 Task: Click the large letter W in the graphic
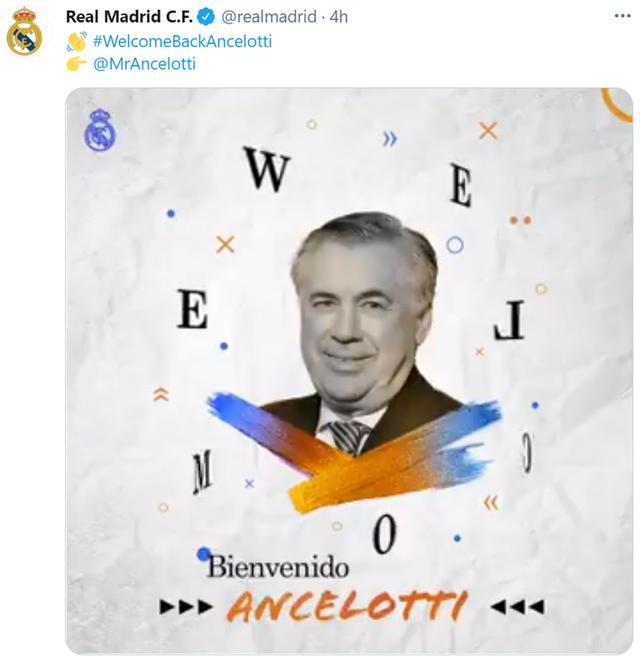267,169
